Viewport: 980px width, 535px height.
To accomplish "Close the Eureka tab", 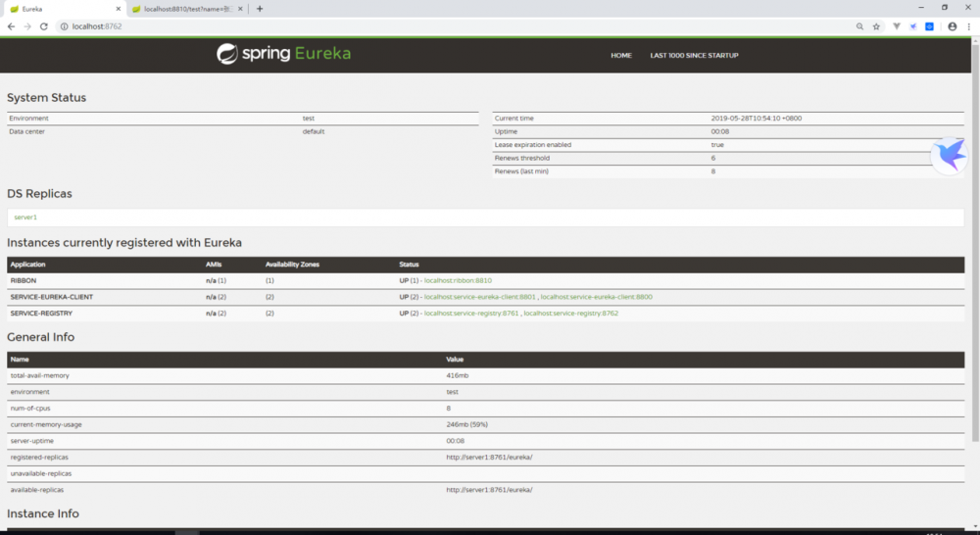I will point(119,9).
